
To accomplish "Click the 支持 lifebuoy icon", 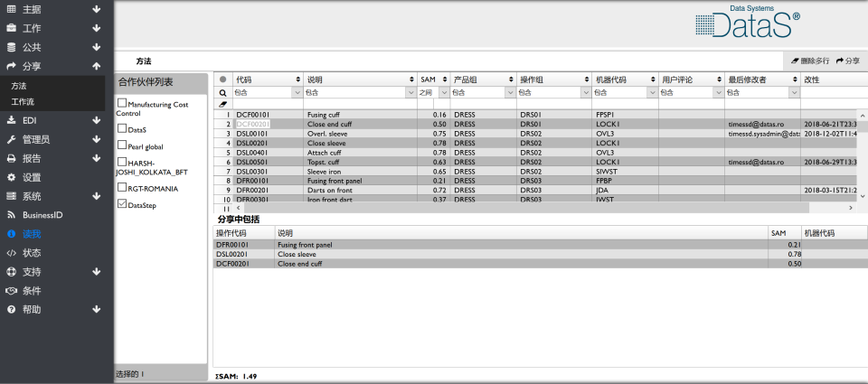I will tap(11, 272).
